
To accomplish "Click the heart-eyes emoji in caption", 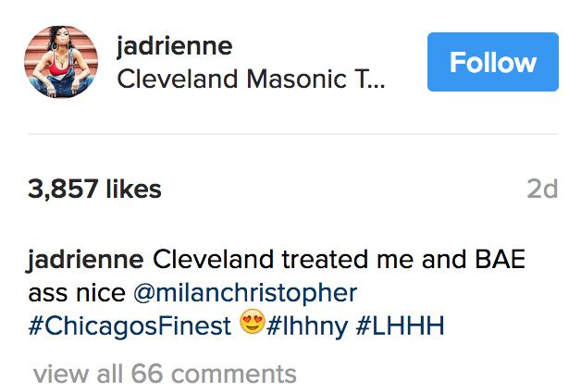I will pyautogui.click(x=252, y=326).
